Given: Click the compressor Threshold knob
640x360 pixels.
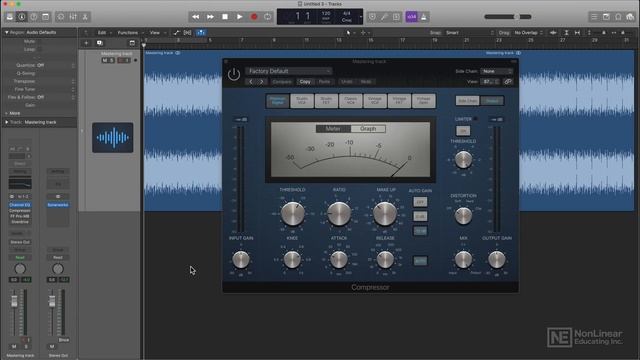Looking at the screenshot, I should [x=293, y=214].
